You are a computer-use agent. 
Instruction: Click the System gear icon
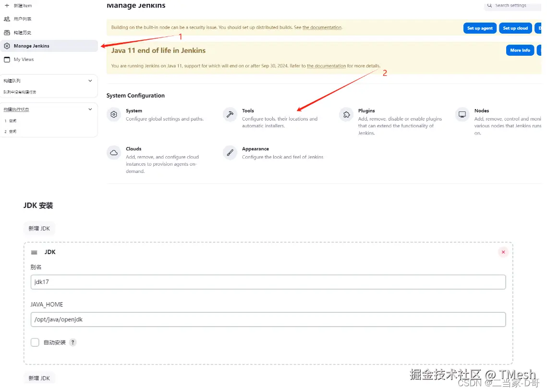click(x=114, y=114)
